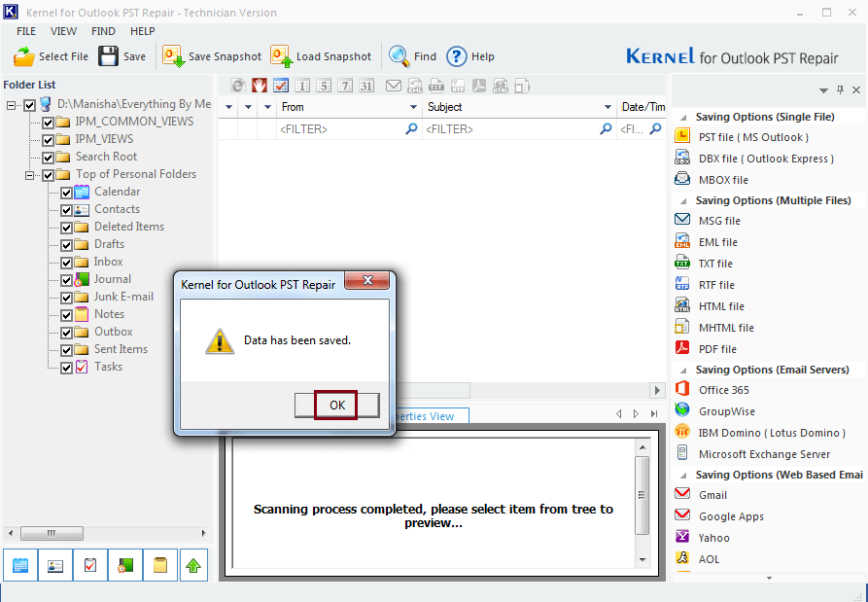Click the 31-day view icon
The width and height of the screenshot is (868, 602).
366,86
